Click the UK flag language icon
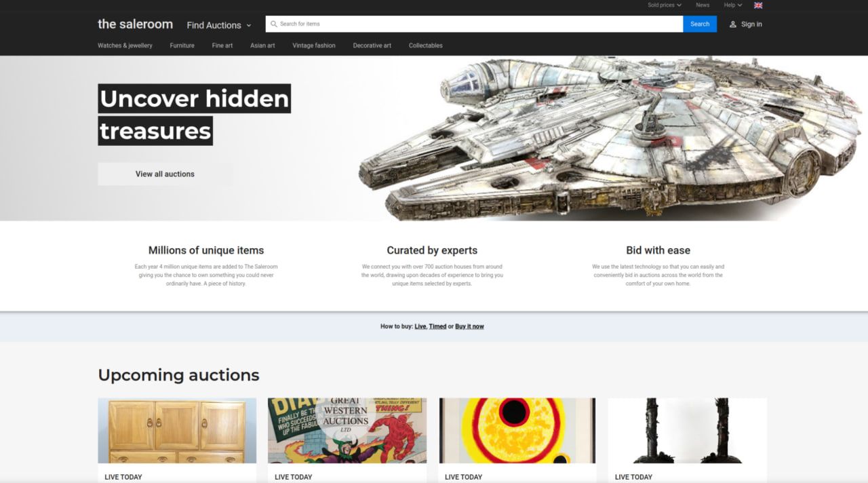Screen dimensions: 868x483 758,5
